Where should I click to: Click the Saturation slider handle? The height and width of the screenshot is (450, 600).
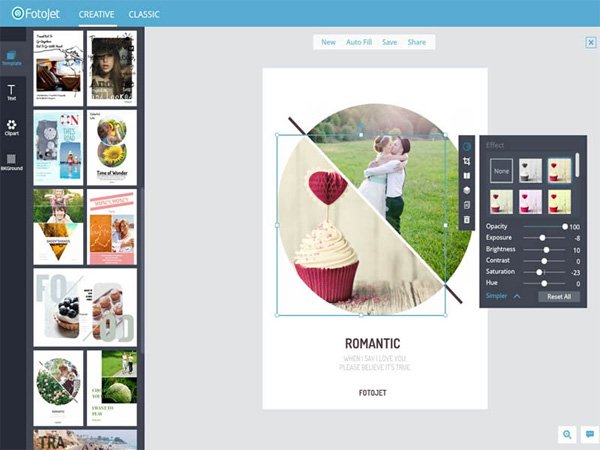click(x=540, y=271)
